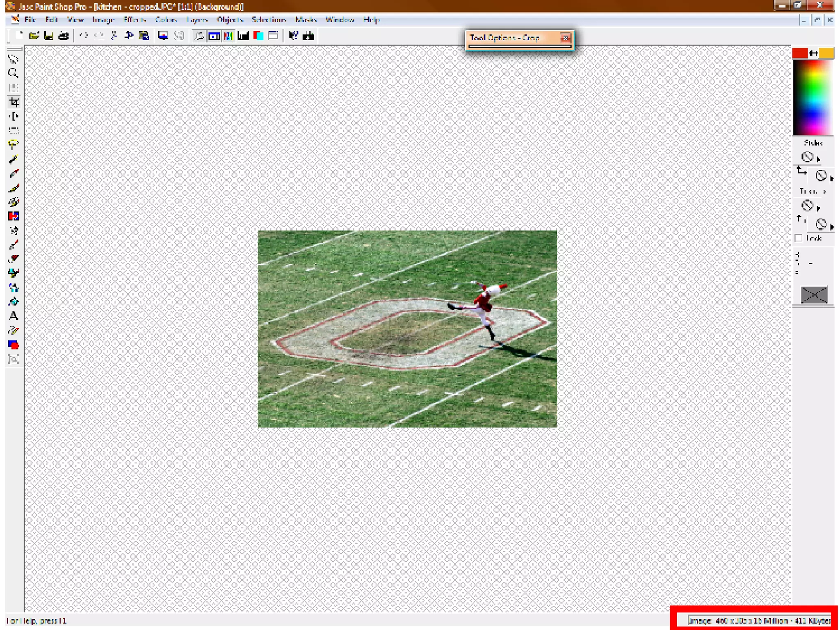The height and width of the screenshot is (630, 840).
Task: Close the Tool Options - Crop window
Action: [566, 38]
